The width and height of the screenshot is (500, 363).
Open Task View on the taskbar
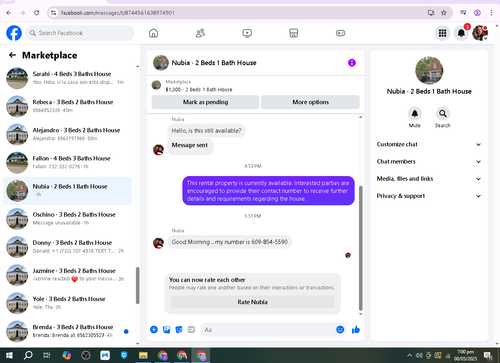[x=47, y=355]
